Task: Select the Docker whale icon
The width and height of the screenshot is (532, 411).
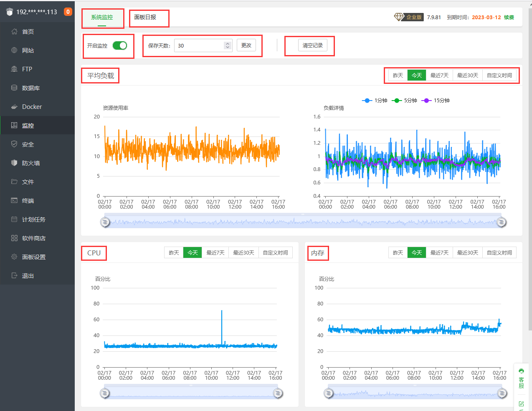Action: (x=14, y=107)
